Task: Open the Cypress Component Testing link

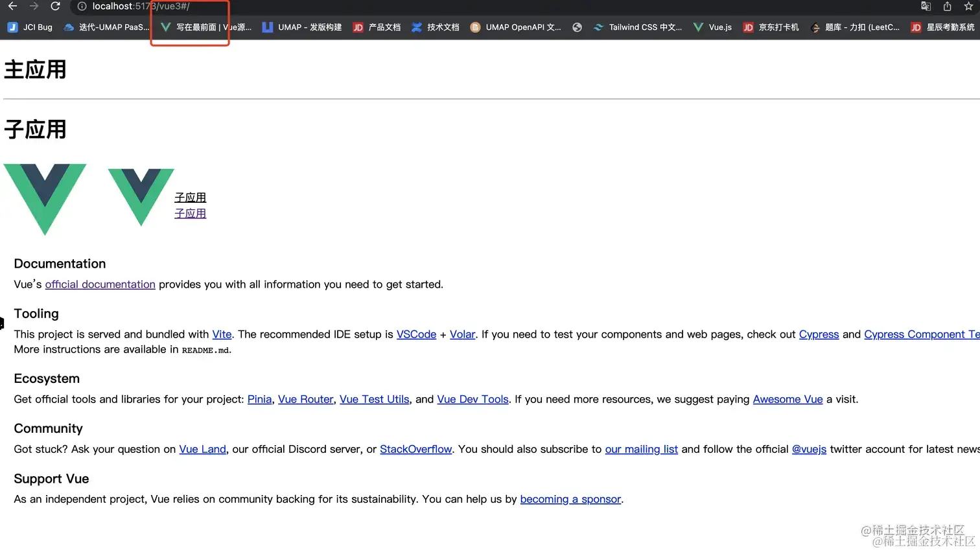Action: point(922,334)
